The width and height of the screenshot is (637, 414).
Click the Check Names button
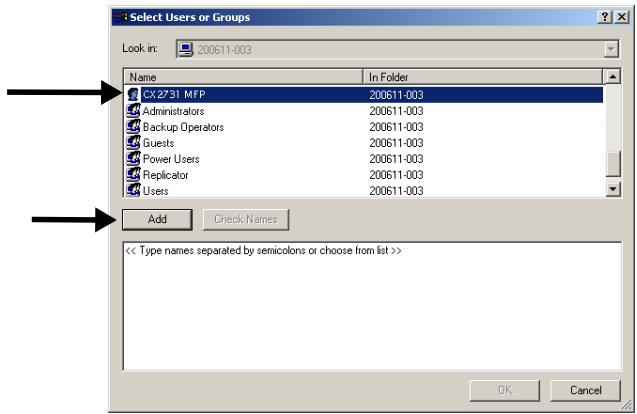click(247, 220)
